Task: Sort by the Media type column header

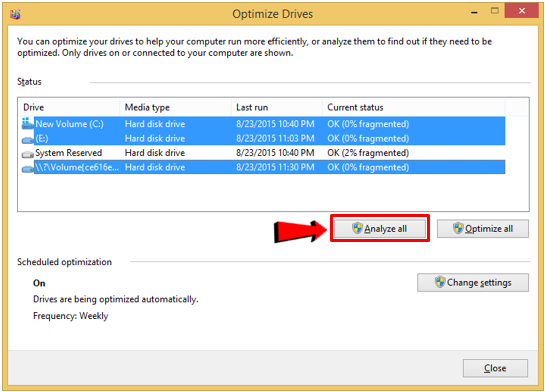Action: [176, 107]
